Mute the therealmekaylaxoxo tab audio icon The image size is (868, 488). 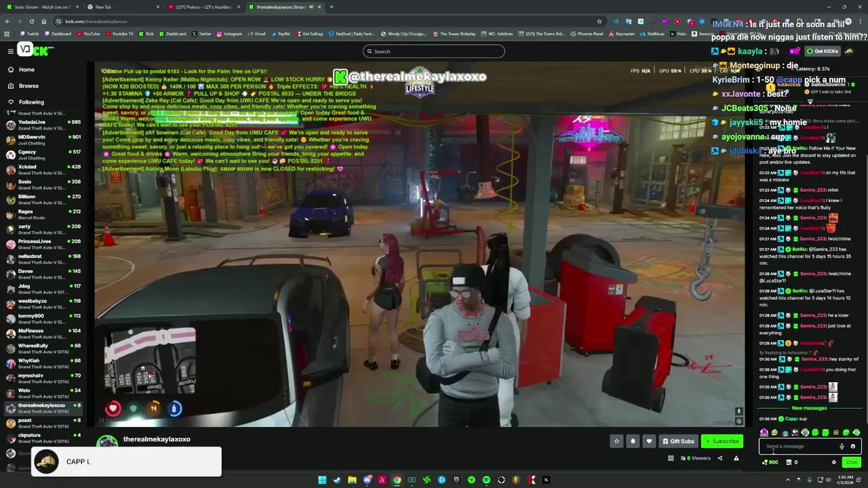(311, 7)
